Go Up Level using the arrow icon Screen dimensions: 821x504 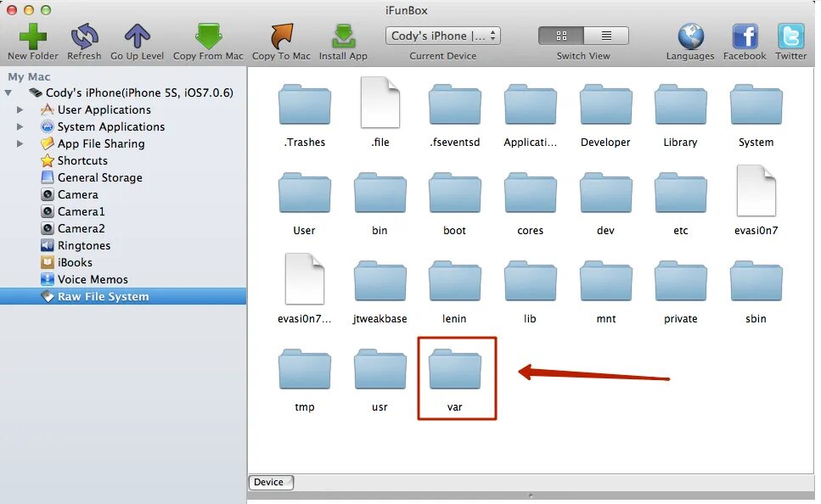[138, 36]
